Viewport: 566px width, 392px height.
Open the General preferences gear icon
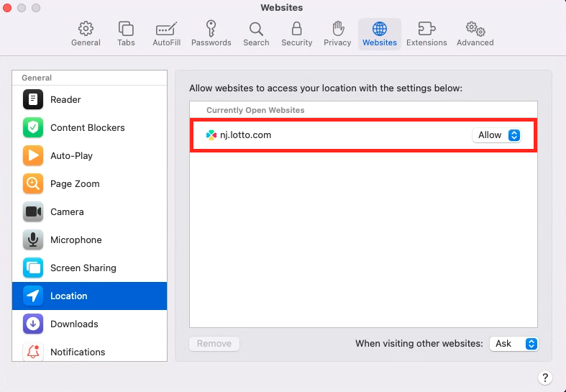(86, 29)
